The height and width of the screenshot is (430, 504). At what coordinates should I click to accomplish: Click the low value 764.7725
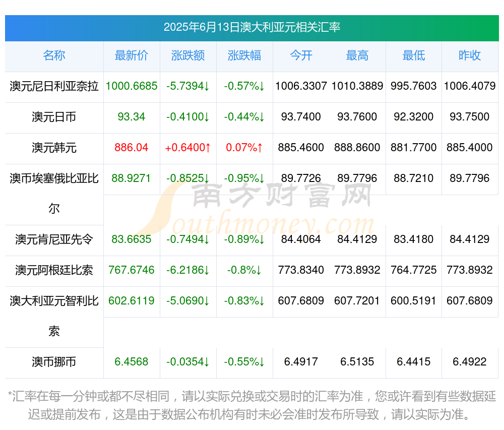point(414,270)
